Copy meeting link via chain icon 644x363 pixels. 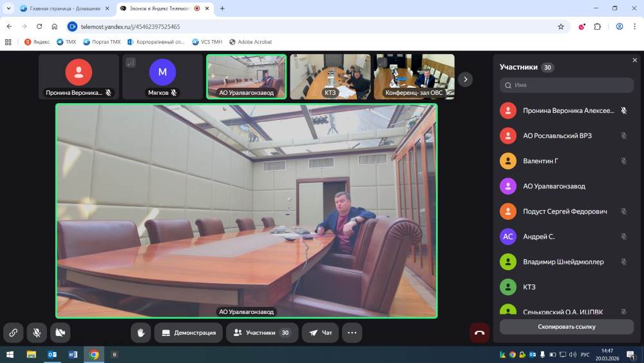[x=13, y=333]
